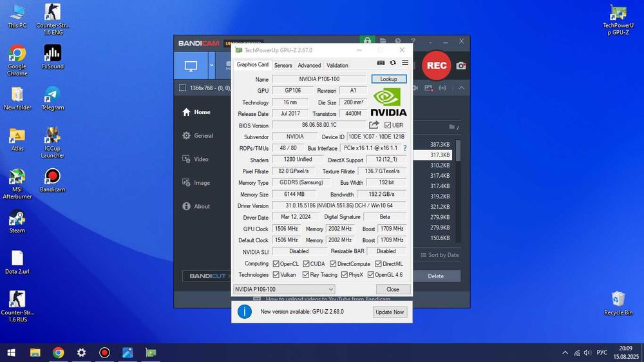Image resolution: width=644 pixels, height=362 pixels.
Task: Open Recycle Bin on desktop
Action: click(618, 303)
